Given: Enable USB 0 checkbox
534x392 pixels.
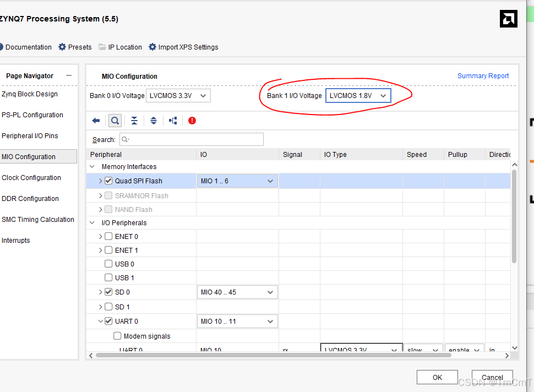Looking at the screenshot, I should point(108,264).
